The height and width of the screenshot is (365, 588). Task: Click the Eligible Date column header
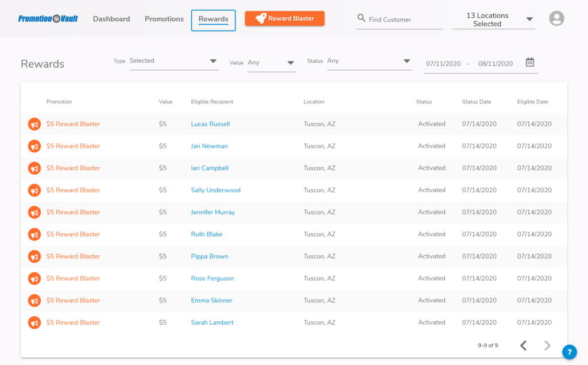point(532,102)
